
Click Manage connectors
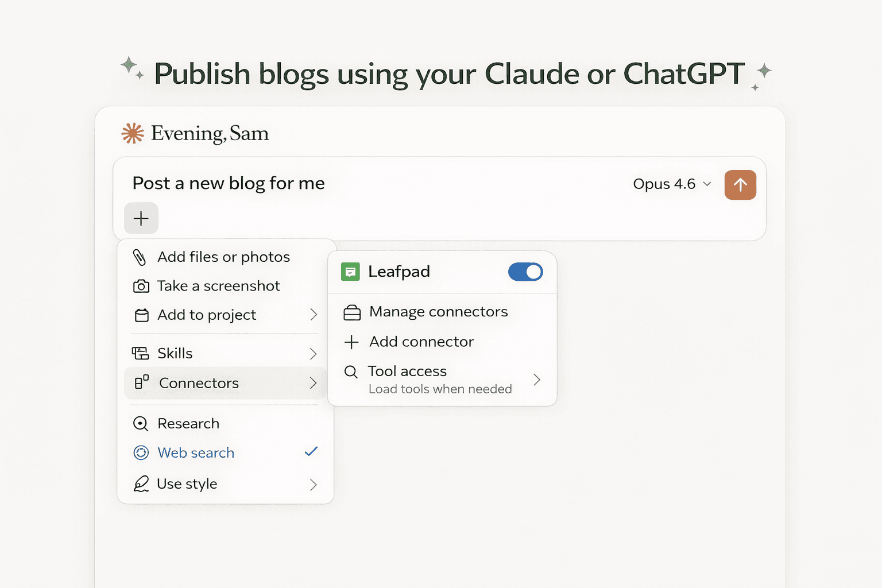coord(439,312)
